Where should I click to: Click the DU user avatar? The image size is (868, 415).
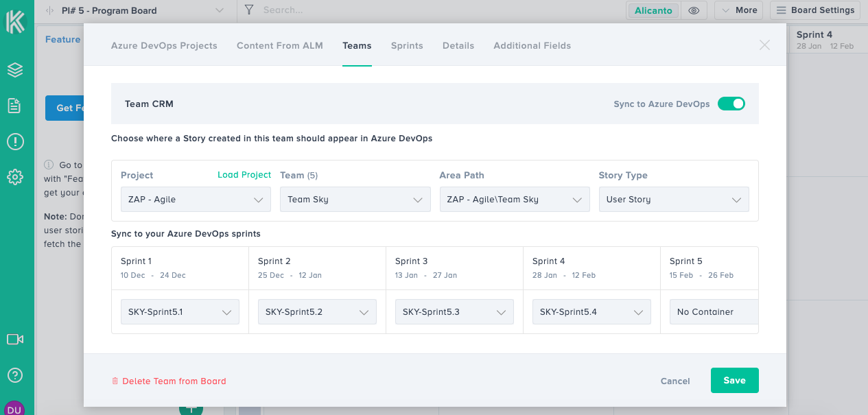[x=14, y=407]
